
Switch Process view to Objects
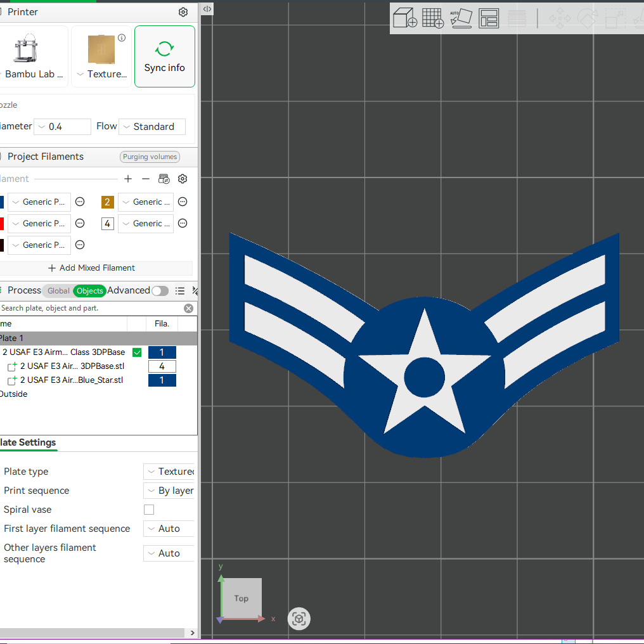coord(89,291)
